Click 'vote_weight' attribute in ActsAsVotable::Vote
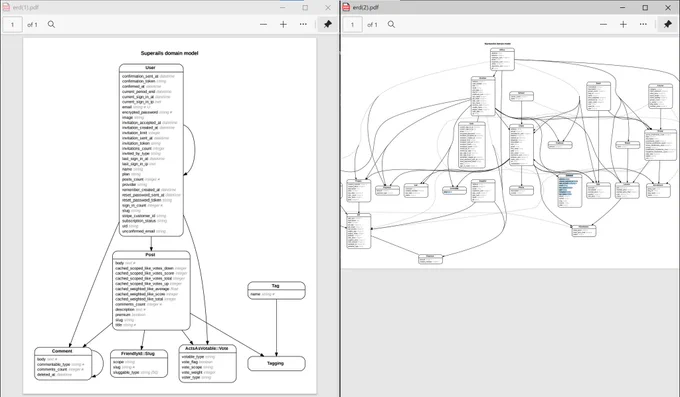The height and width of the screenshot is (397, 680). (192, 372)
